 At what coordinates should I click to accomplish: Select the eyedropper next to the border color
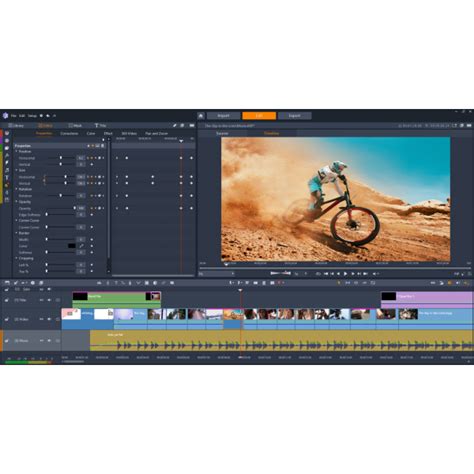click(81, 246)
